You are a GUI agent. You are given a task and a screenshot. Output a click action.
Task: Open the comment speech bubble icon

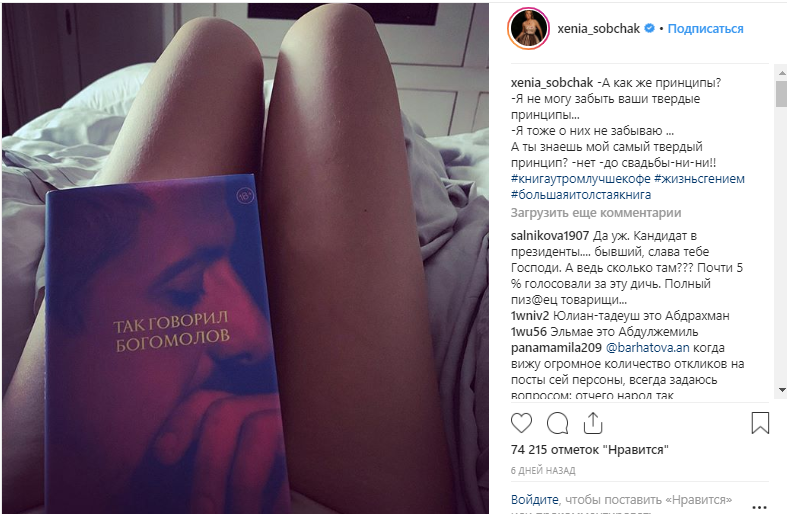click(x=557, y=423)
